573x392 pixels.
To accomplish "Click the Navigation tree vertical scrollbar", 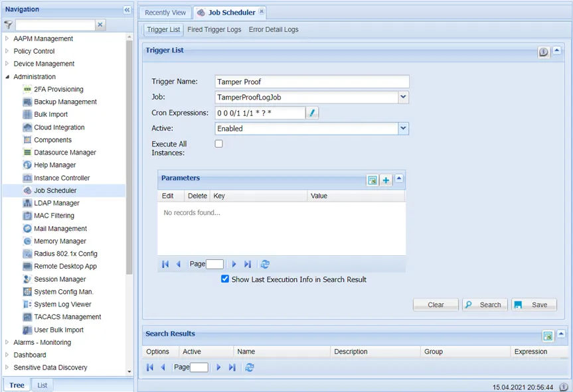I will [129, 157].
